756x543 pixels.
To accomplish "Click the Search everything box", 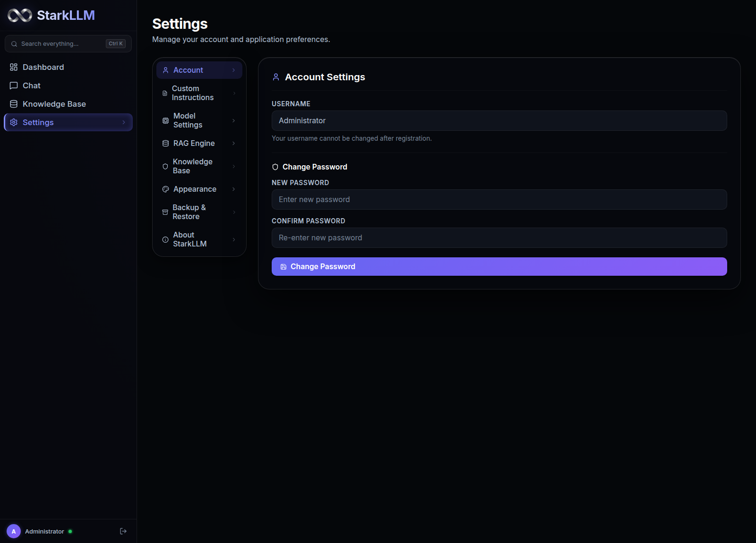I will [68, 43].
